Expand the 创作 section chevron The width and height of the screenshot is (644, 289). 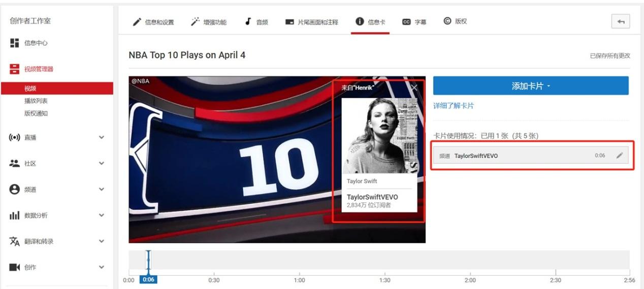102,267
